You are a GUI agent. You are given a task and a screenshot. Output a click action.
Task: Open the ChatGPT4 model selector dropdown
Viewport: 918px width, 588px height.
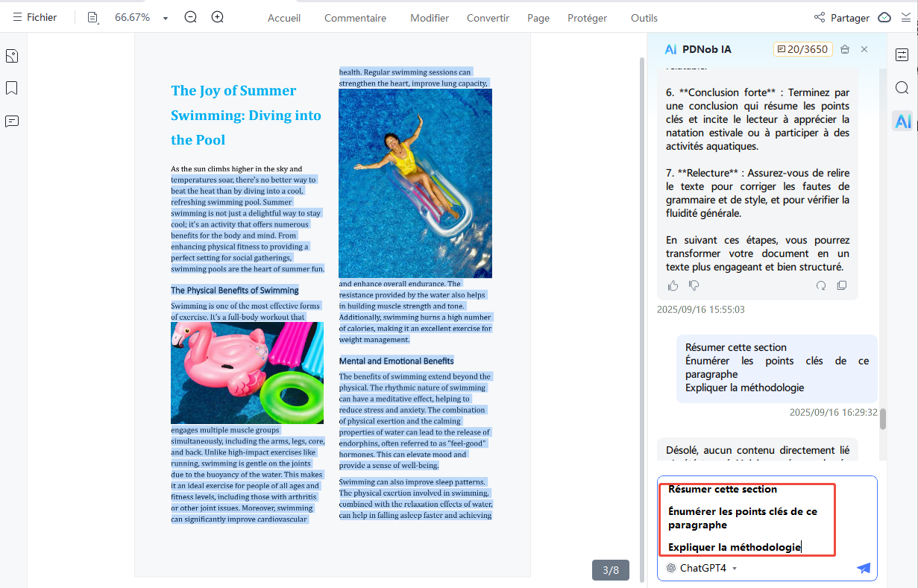point(702,568)
